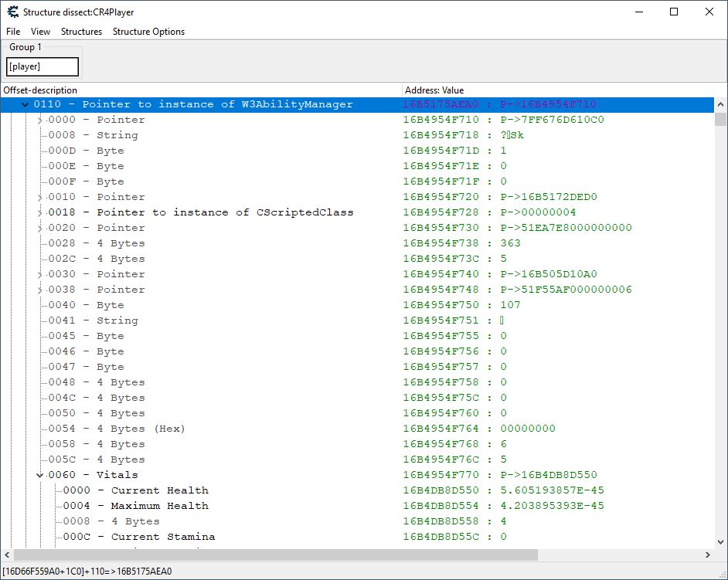Click the Cheat Engine title bar icon
Viewport: 728px width, 580px height.
pos(12,12)
